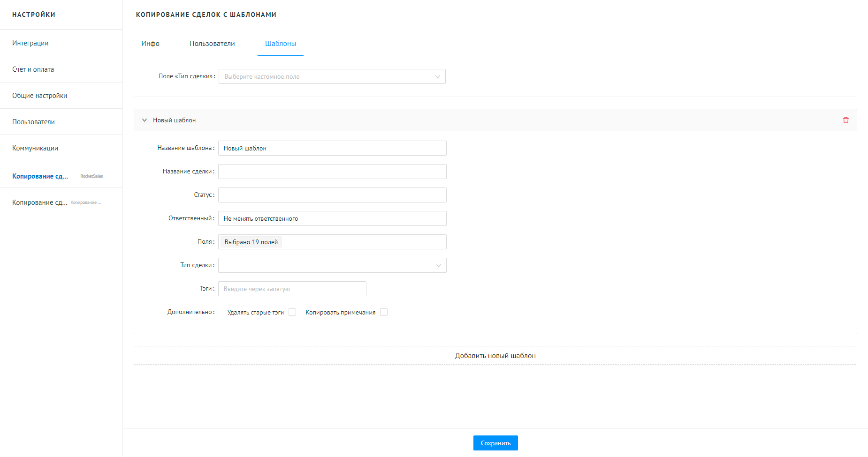
Task: Select the Шаблоны tab
Action: point(281,44)
